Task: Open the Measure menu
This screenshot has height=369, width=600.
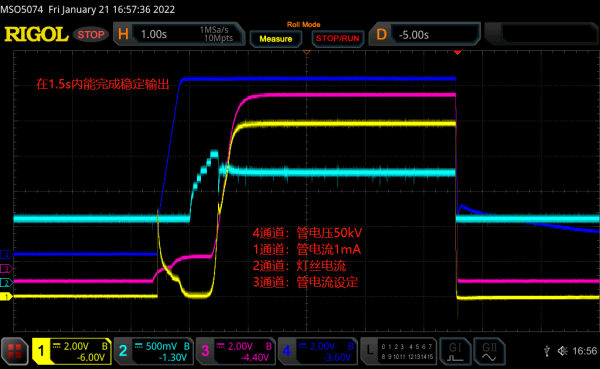Action: 276,39
